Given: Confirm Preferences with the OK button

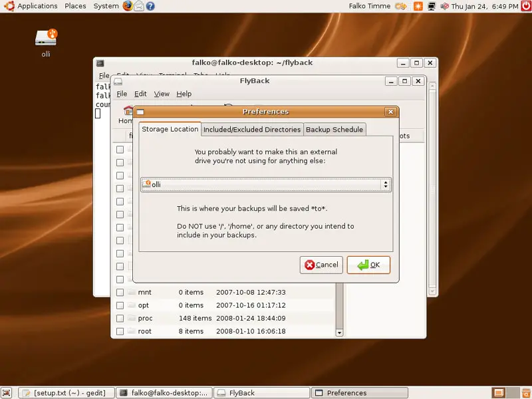Looking at the screenshot, I should [368, 265].
